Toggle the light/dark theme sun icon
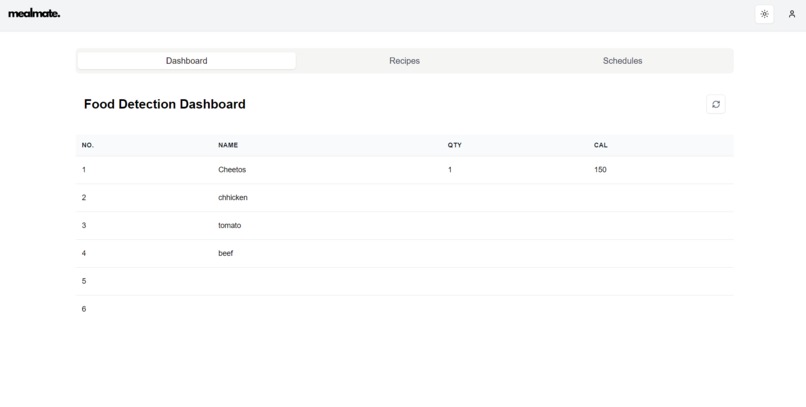Viewport: 806px width, 407px height. click(764, 14)
